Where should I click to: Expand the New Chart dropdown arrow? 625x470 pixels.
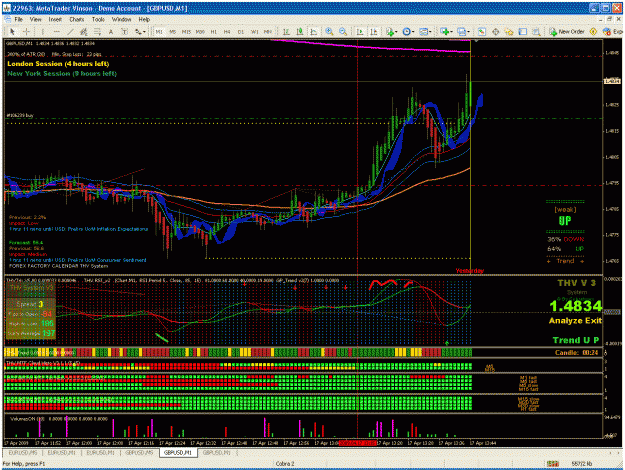[451, 32]
